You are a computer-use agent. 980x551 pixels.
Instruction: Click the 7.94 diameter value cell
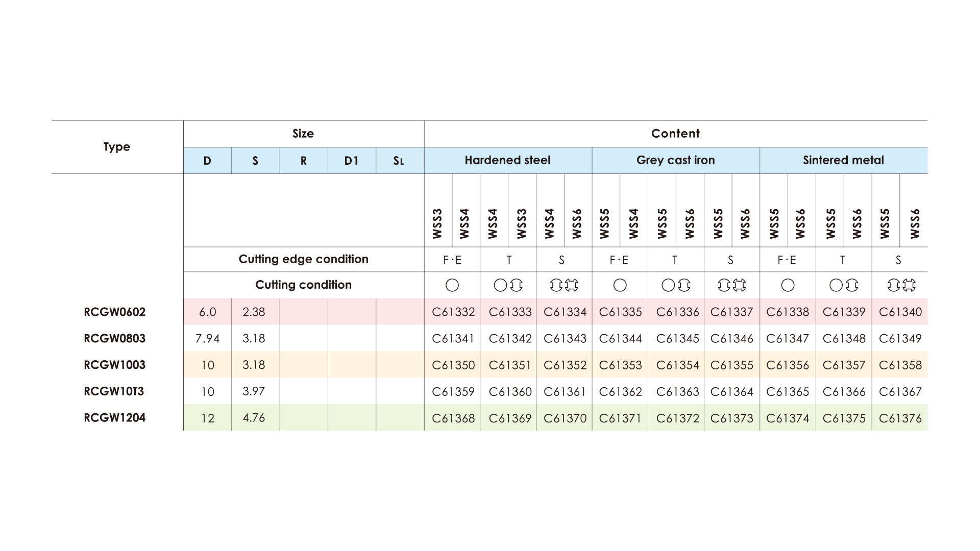207,339
